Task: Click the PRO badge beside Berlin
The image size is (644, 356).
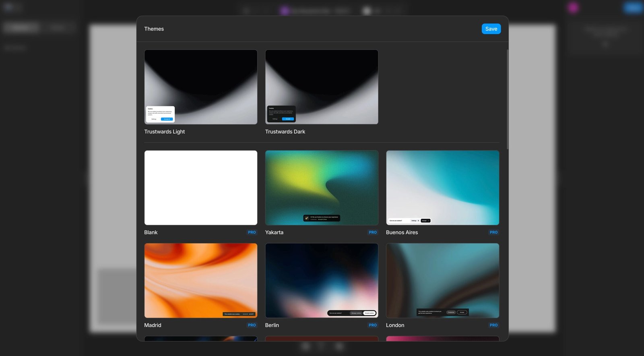Action: [x=373, y=325]
